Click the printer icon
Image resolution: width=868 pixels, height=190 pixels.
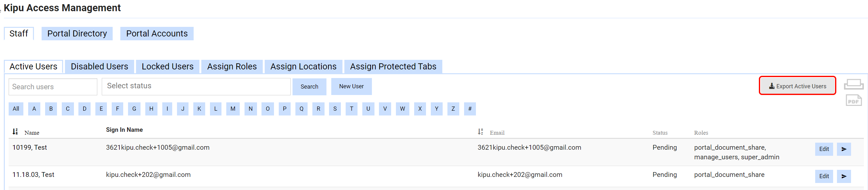tap(853, 84)
